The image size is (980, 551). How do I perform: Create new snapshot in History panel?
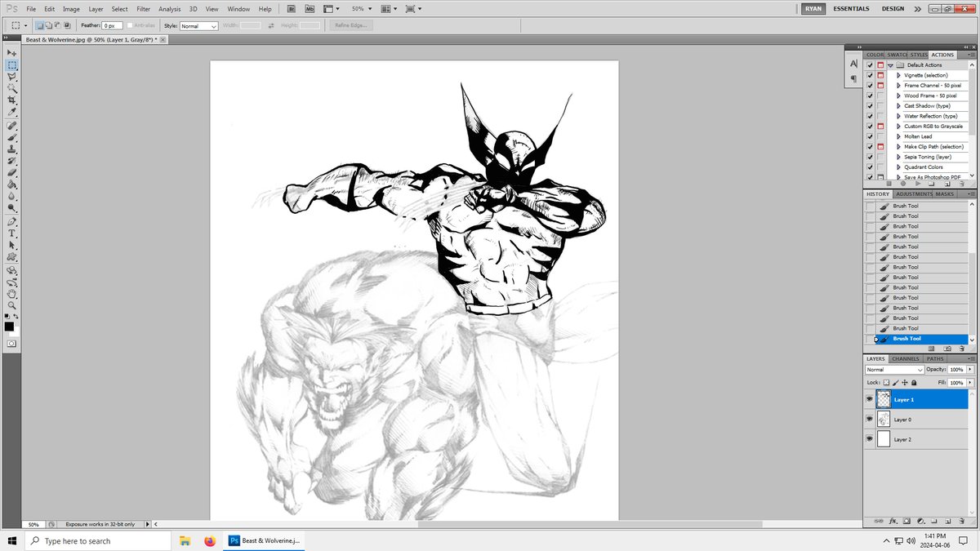(947, 348)
